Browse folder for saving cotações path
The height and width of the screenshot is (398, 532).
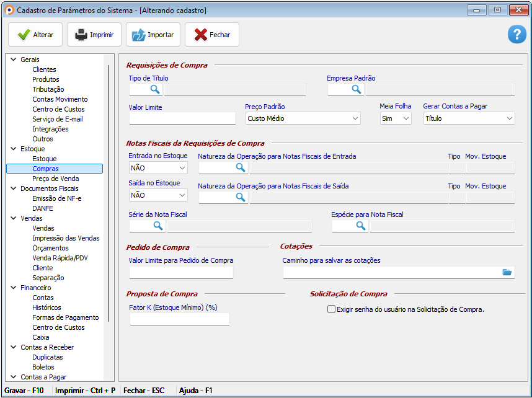pos(507,272)
